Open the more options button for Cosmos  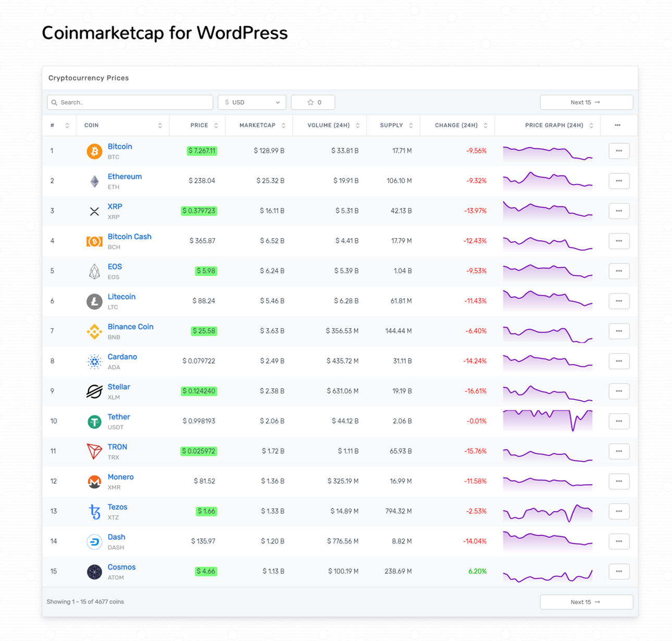[619, 571]
